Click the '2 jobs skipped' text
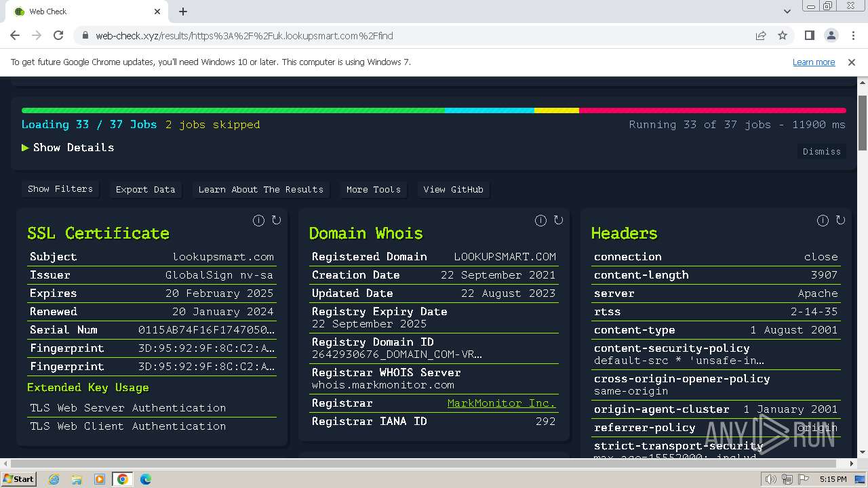868x488 pixels. coord(213,125)
